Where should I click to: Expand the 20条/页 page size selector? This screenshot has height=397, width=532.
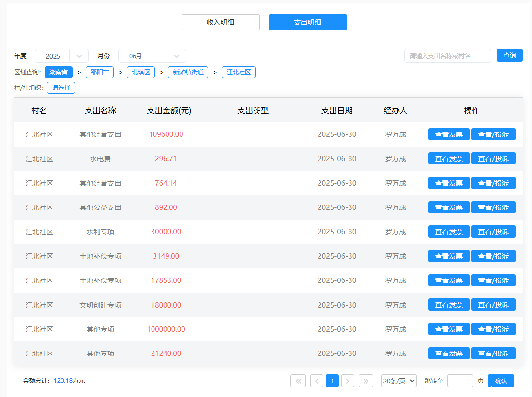pyautogui.click(x=399, y=381)
